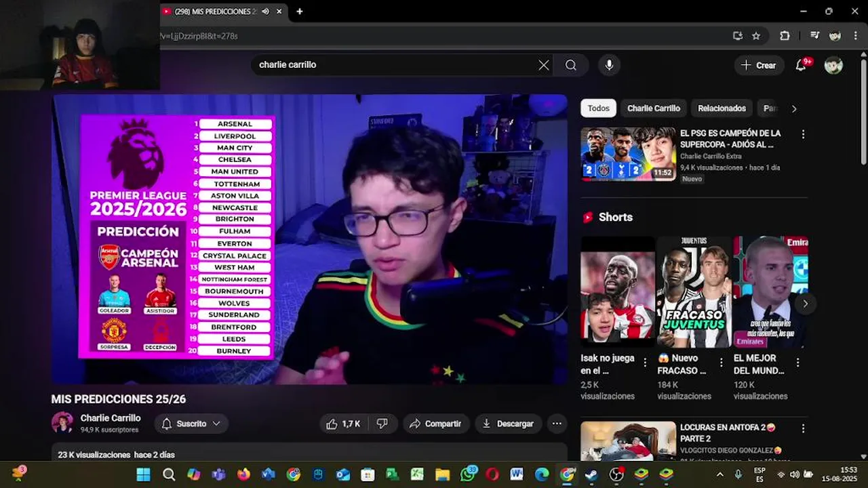The height and width of the screenshot is (488, 868).
Task: Open WhatsApp from the taskbar
Action: 468,474
